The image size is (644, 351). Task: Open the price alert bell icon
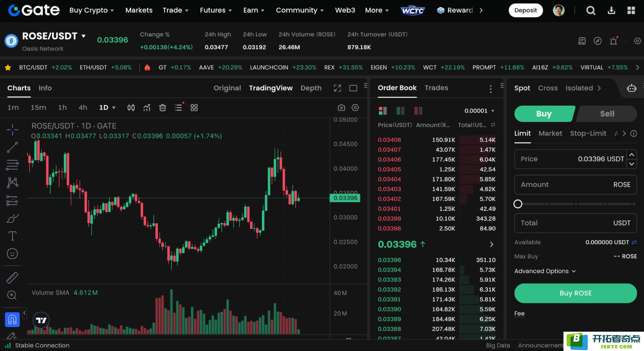pos(614,41)
